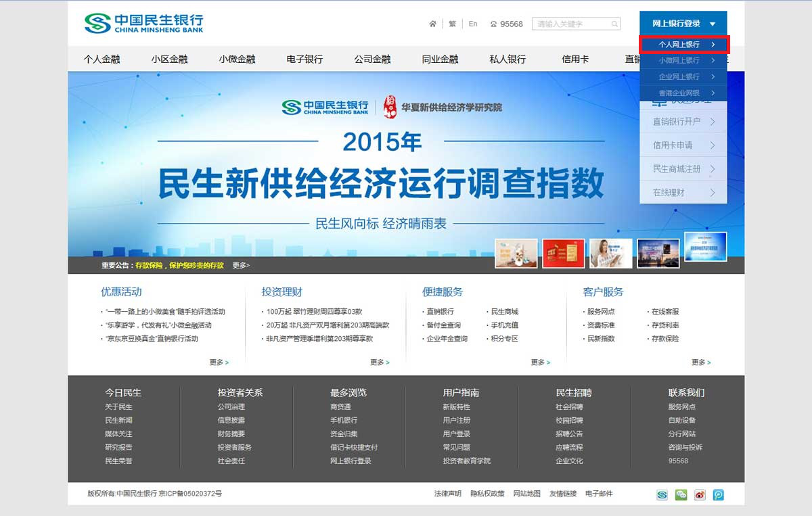The image size is (812, 516).
Task: Select banner thumbnail with woman
Action: (x=611, y=253)
